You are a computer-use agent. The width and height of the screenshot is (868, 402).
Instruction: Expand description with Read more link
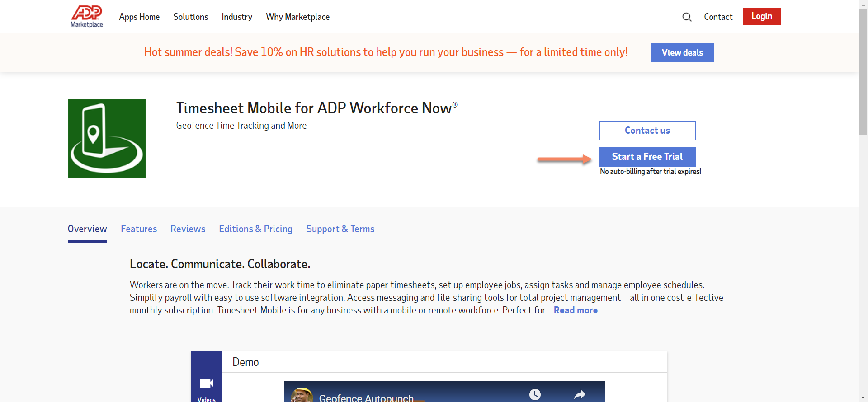(x=576, y=310)
